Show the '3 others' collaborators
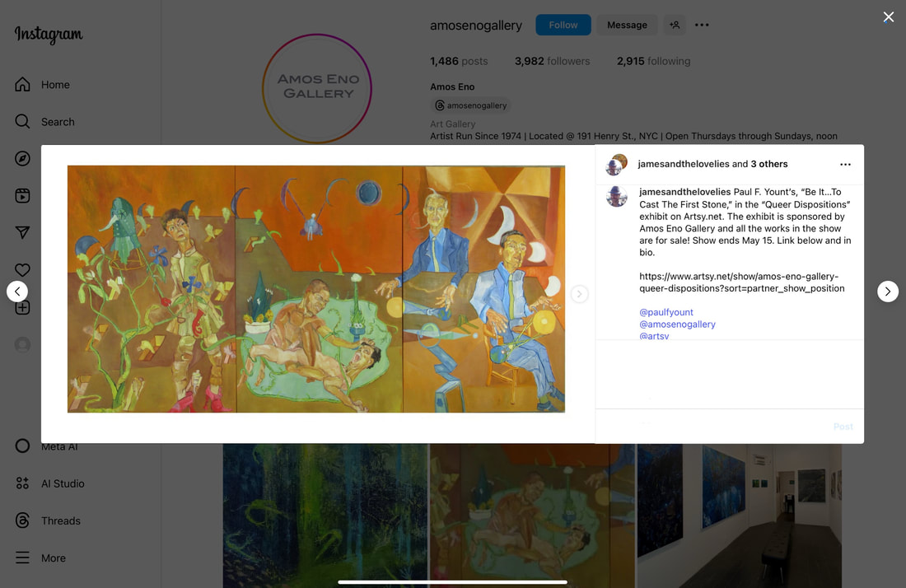906x588 pixels. 769,164
